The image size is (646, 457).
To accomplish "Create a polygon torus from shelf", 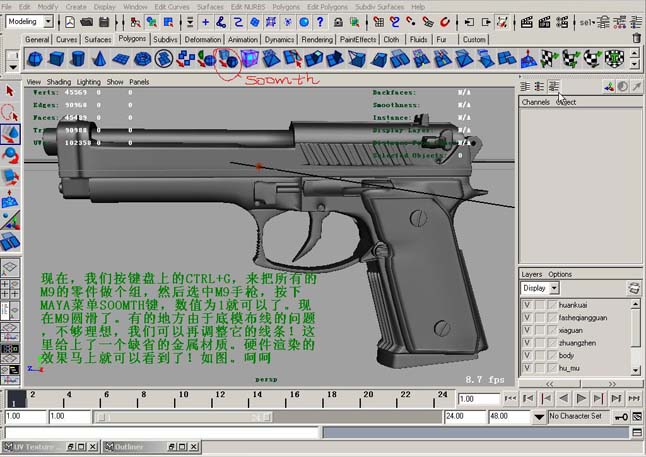I will [143, 59].
